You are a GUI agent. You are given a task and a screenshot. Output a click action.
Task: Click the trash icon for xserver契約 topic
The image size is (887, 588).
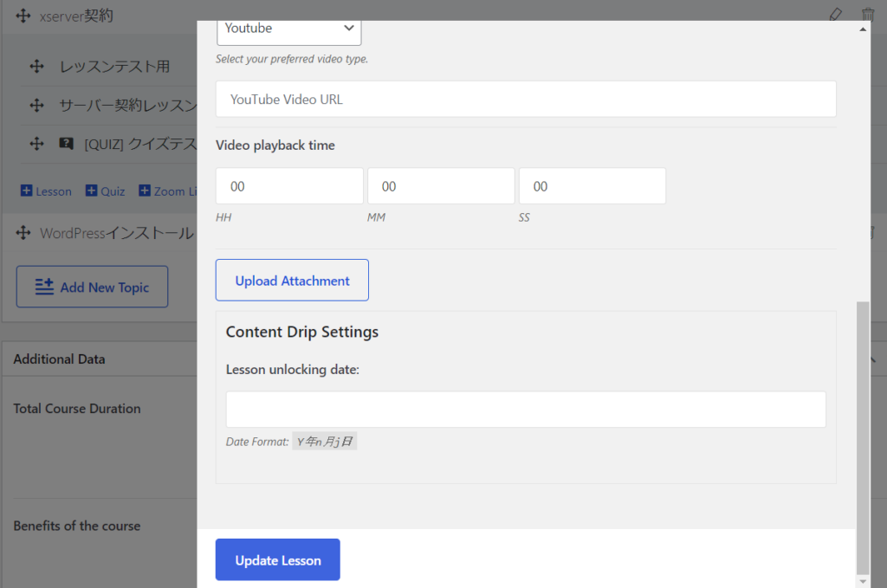(x=868, y=15)
